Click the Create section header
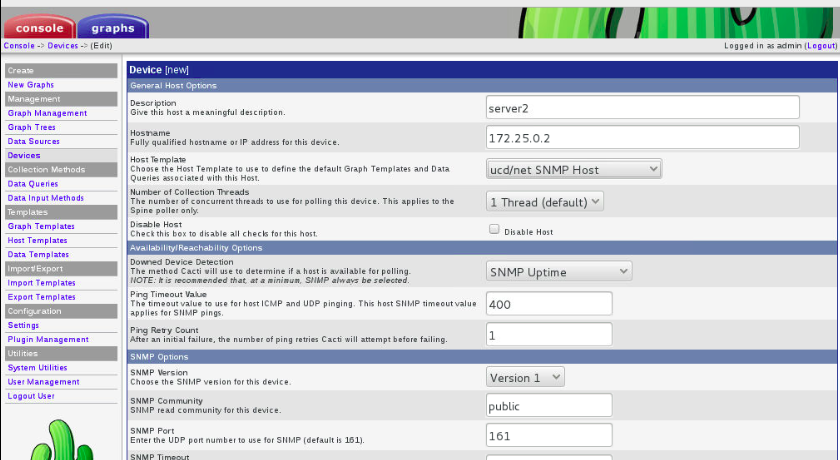This screenshot has width=840, height=460. tap(61, 71)
